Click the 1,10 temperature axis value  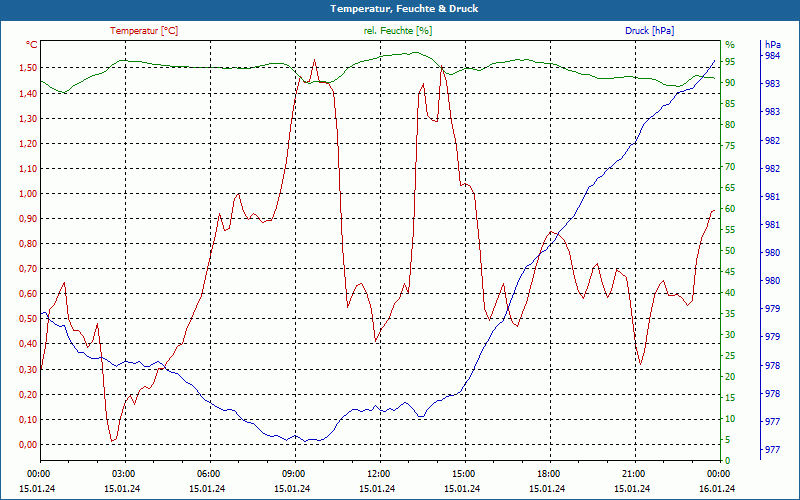click(28, 168)
